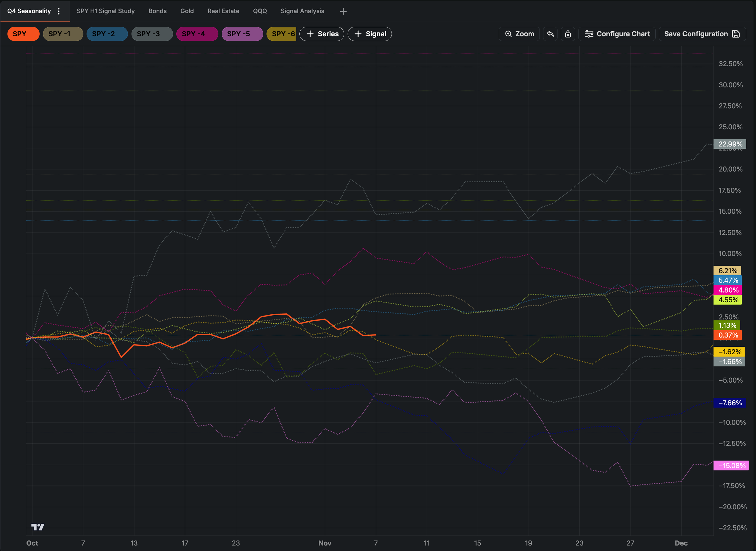Switch to the Signal Analysis tab
This screenshot has width=756, height=551.
coord(302,11)
